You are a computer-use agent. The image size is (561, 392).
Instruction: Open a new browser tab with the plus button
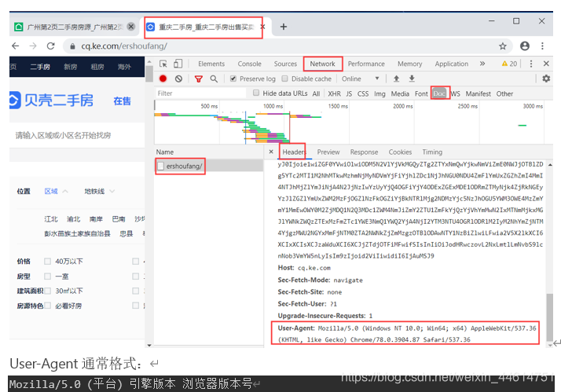(x=284, y=27)
